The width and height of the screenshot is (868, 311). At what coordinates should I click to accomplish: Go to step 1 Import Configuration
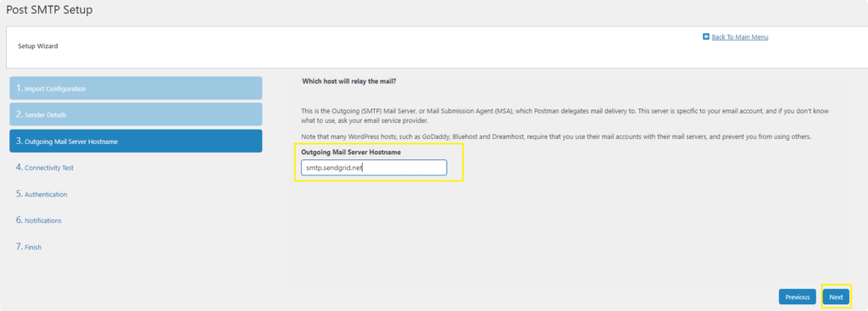[x=136, y=88]
